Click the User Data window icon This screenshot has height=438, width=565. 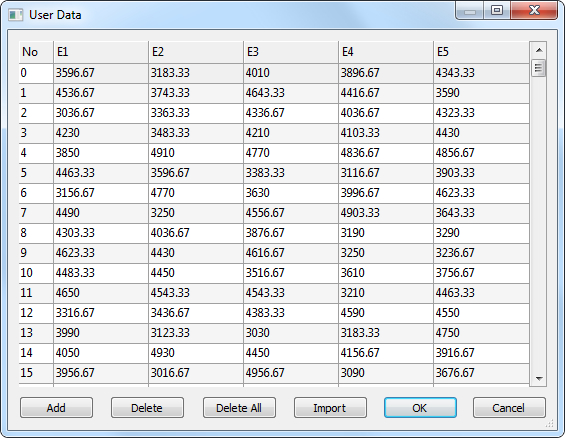[x=15, y=15]
